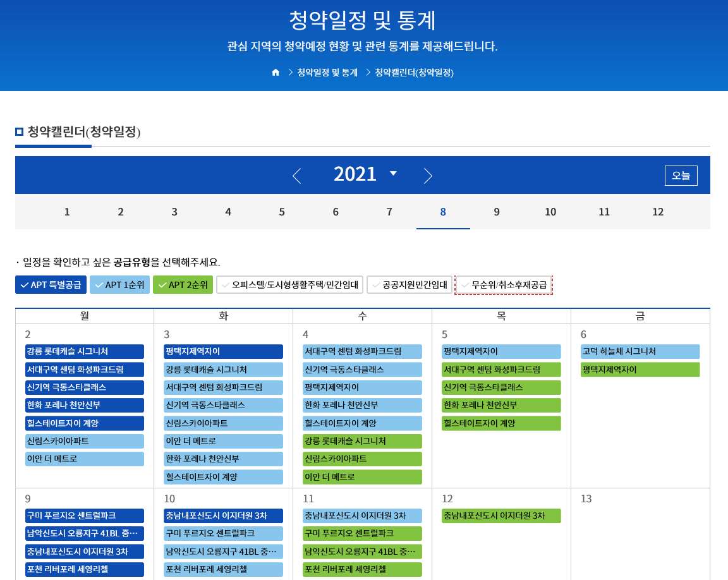Open 신림스카이아파트 on the 4th

click(362, 459)
